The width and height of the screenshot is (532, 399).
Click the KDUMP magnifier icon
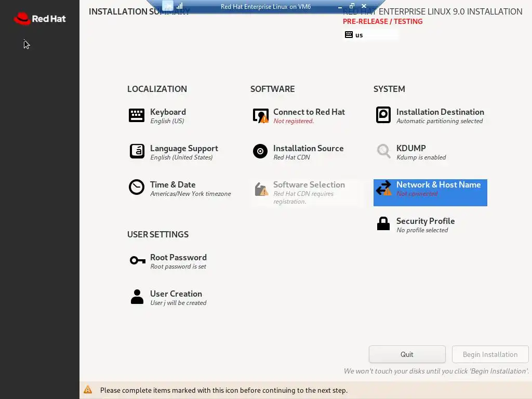[x=384, y=151]
